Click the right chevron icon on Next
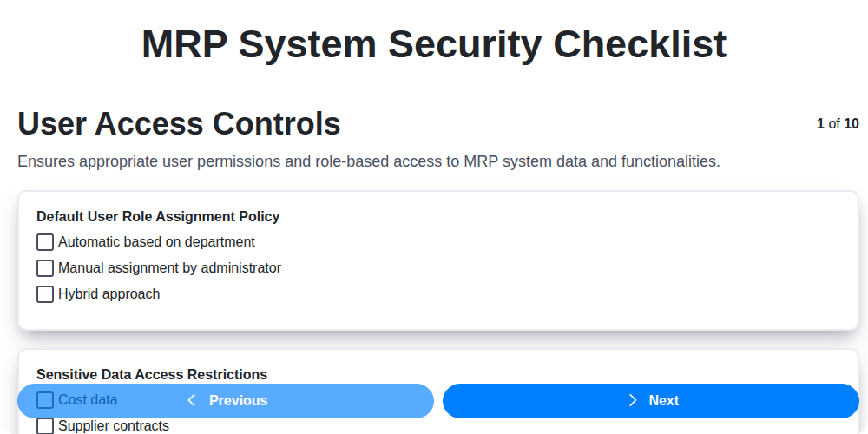The width and height of the screenshot is (868, 434). [633, 400]
